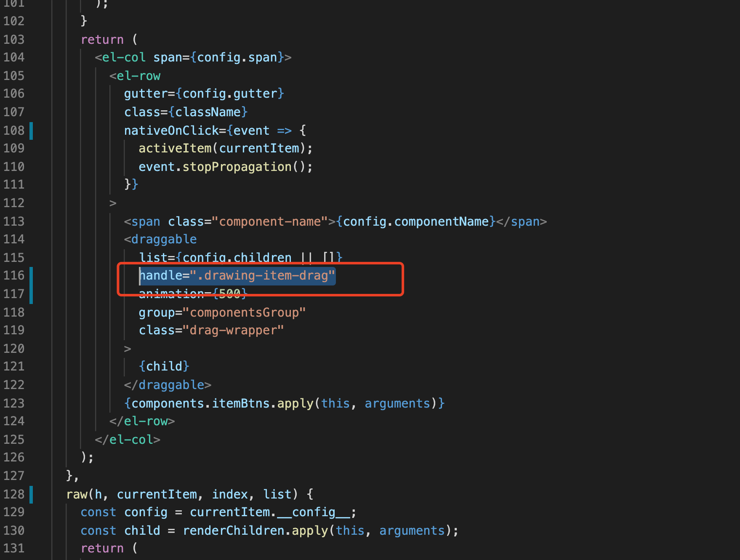Click the 'gutter' attribute on line 106
This screenshot has width=740, height=560.
click(x=146, y=93)
